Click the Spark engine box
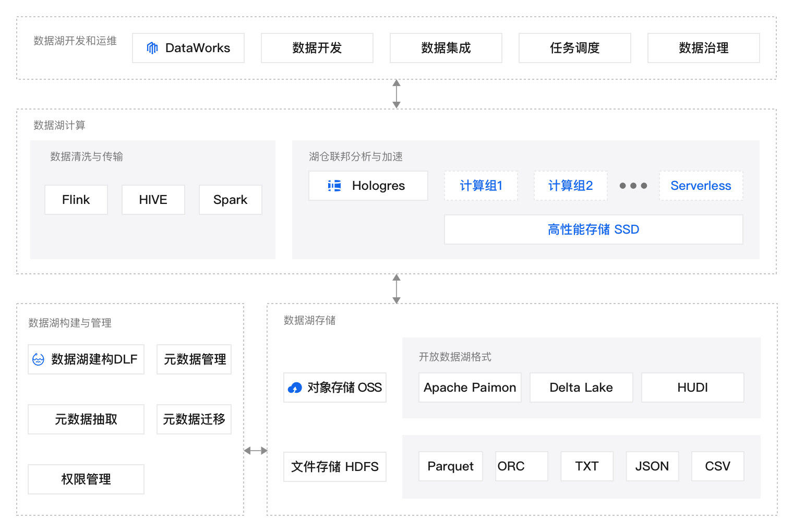The width and height of the screenshot is (793, 532). pyautogui.click(x=230, y=200)
